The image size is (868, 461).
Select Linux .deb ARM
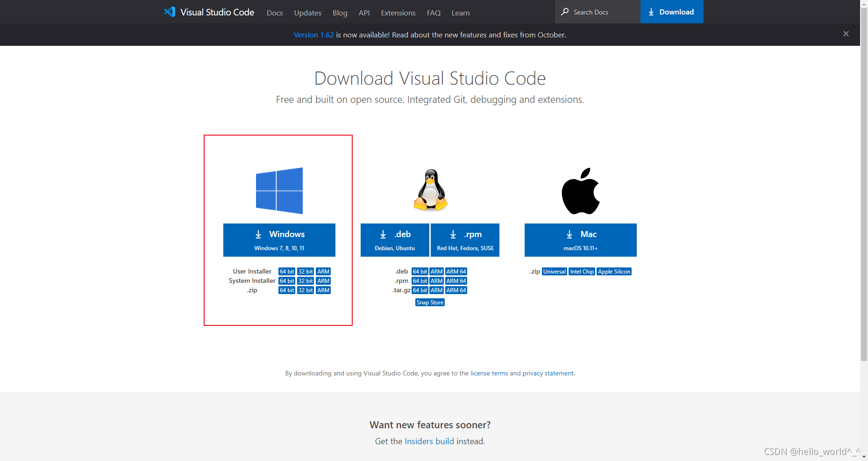tap(437, 272)
